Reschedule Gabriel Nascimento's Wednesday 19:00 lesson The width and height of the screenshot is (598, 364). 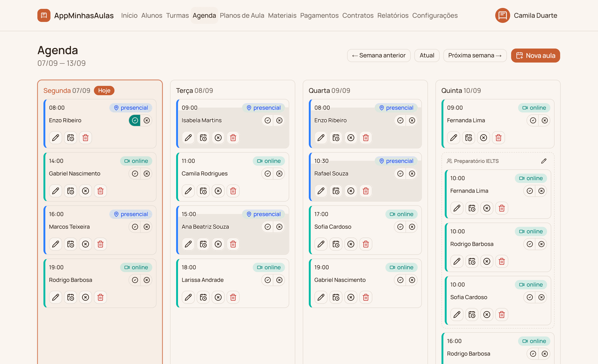click(336, 297)
